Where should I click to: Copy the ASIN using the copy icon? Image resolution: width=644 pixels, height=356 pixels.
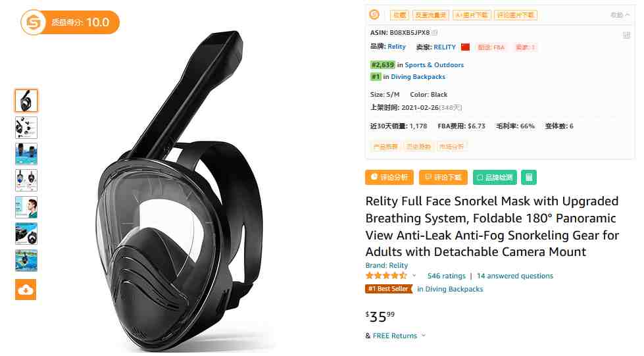tap(435, 32)
